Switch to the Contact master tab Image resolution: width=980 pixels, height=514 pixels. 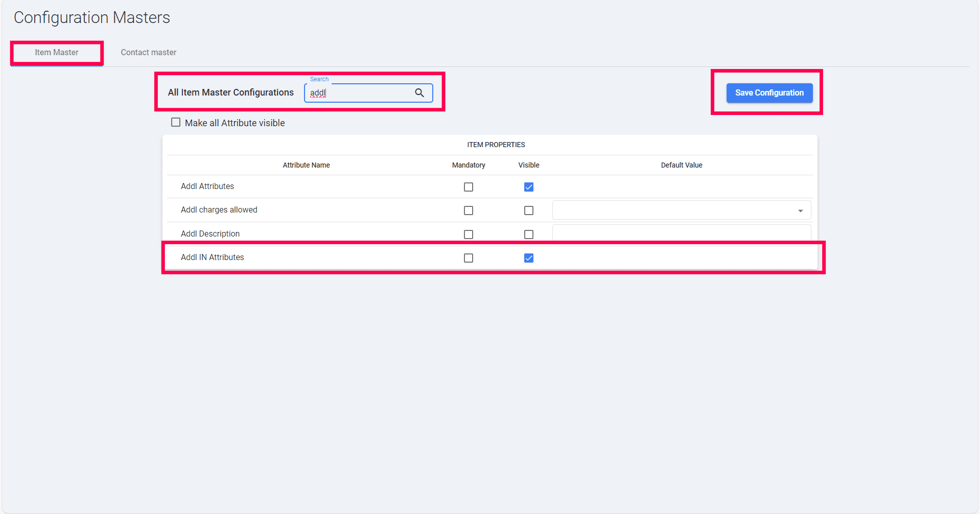148,53
